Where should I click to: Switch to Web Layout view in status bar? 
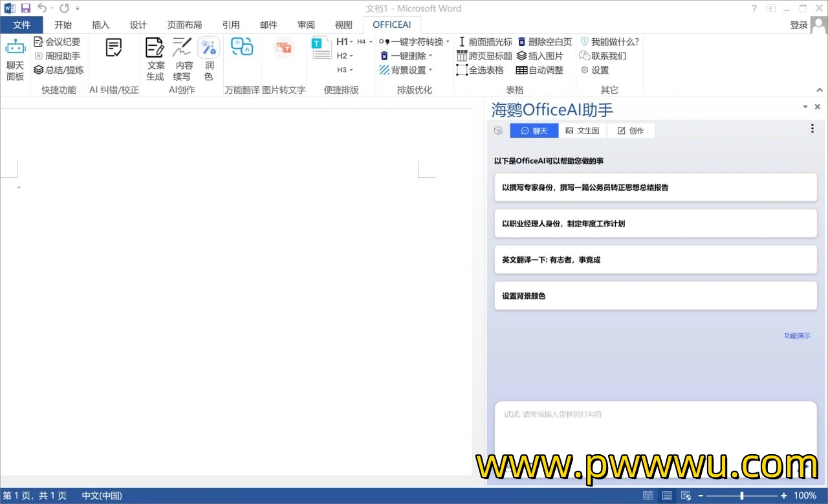[686, 496]
